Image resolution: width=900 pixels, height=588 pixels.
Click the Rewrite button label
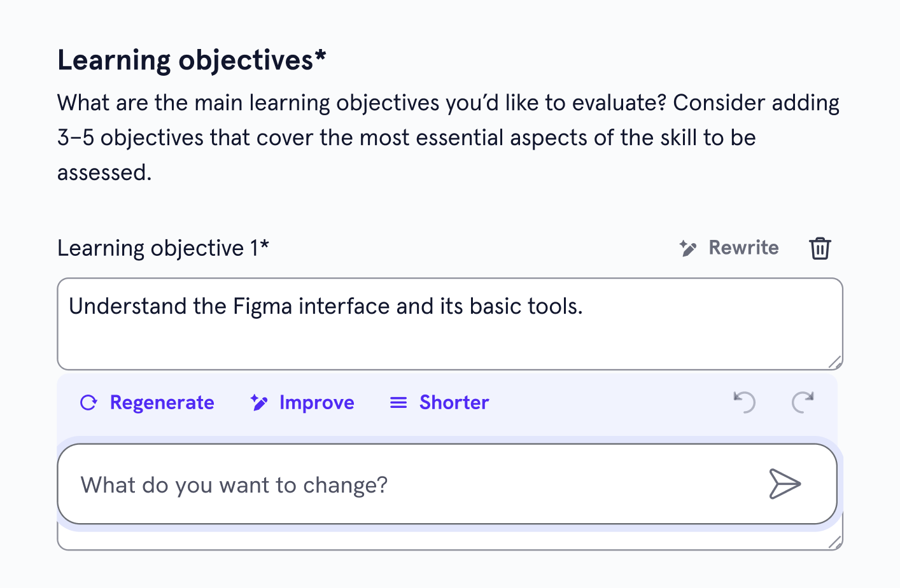[744, 248]
